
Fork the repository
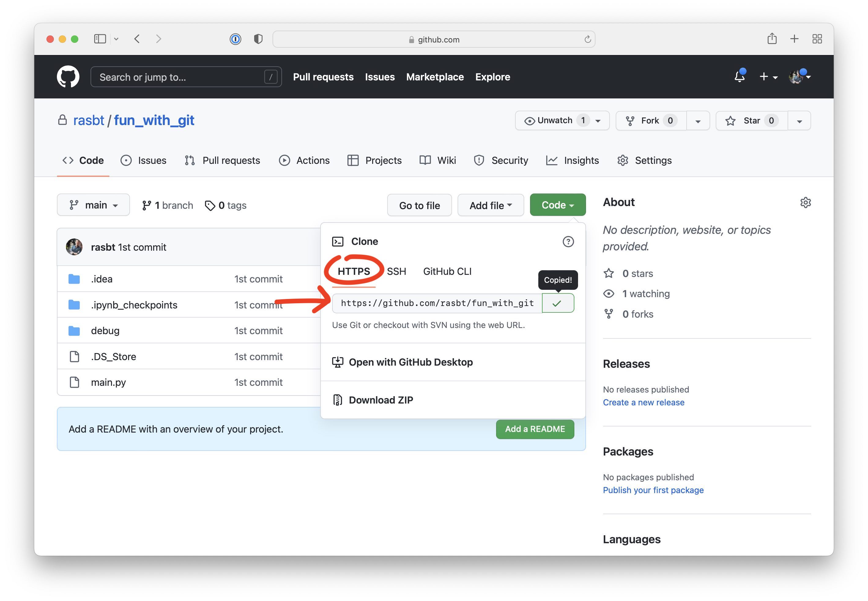click(651, 120)
